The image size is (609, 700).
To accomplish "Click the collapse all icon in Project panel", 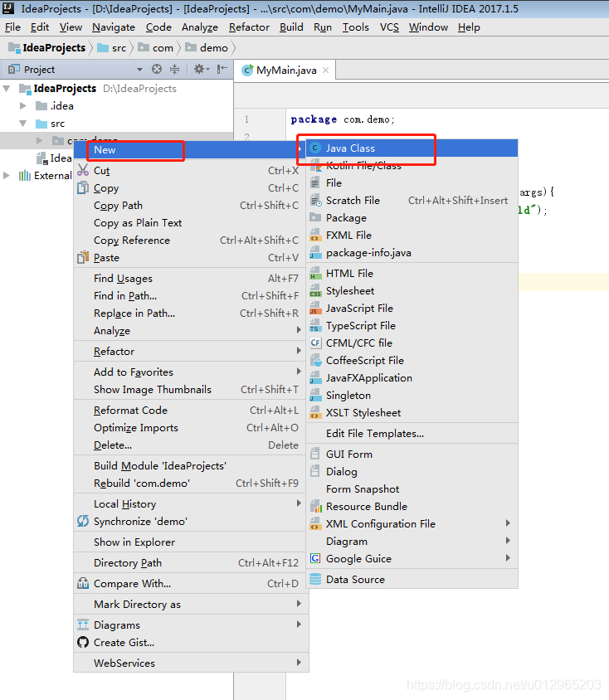I will coord(174,69).
